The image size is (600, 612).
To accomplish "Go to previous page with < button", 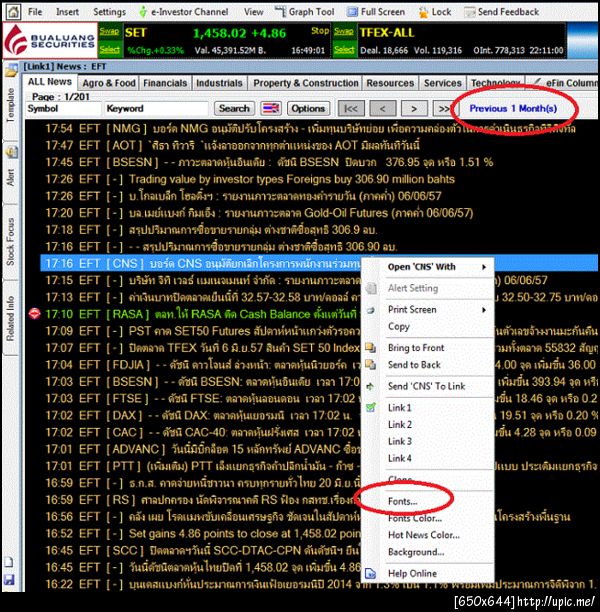I will tap(383, 109).
